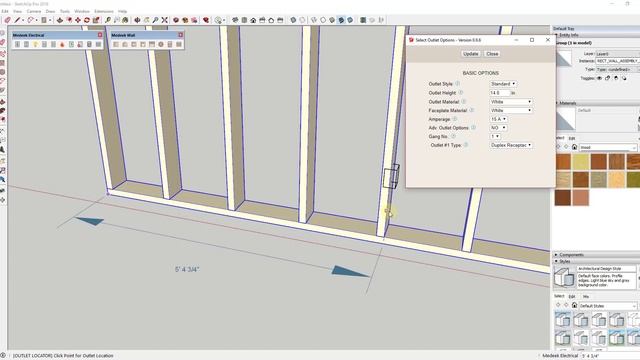
Task: Click the Architectural Design Style name field
Action: pyautogui.click(x=607, y=269)
